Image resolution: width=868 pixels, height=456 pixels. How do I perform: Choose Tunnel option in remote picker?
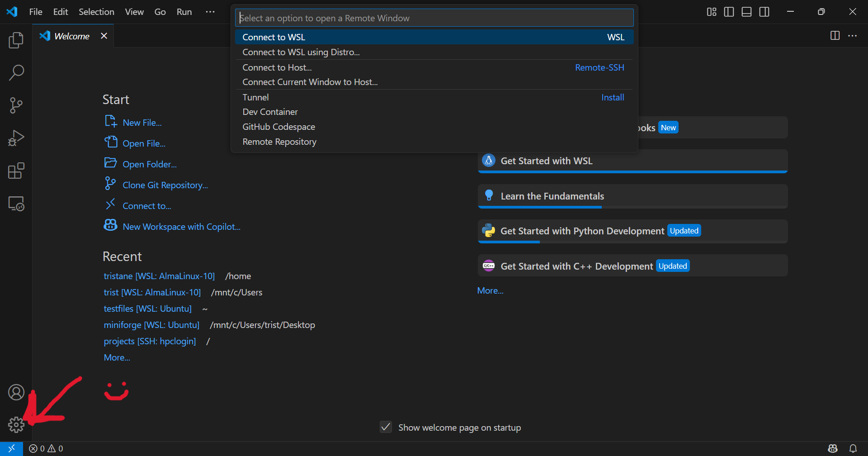[x=434, y=97]
